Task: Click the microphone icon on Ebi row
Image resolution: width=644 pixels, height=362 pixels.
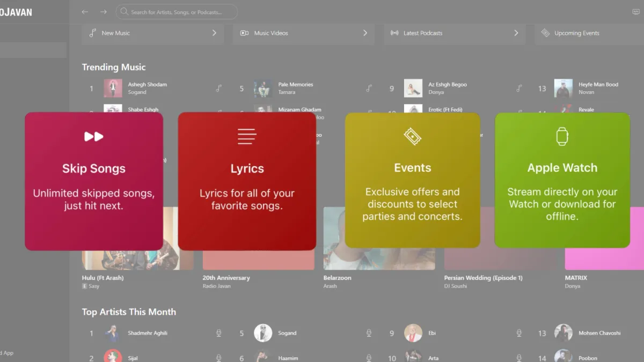Action: [519, 333]
